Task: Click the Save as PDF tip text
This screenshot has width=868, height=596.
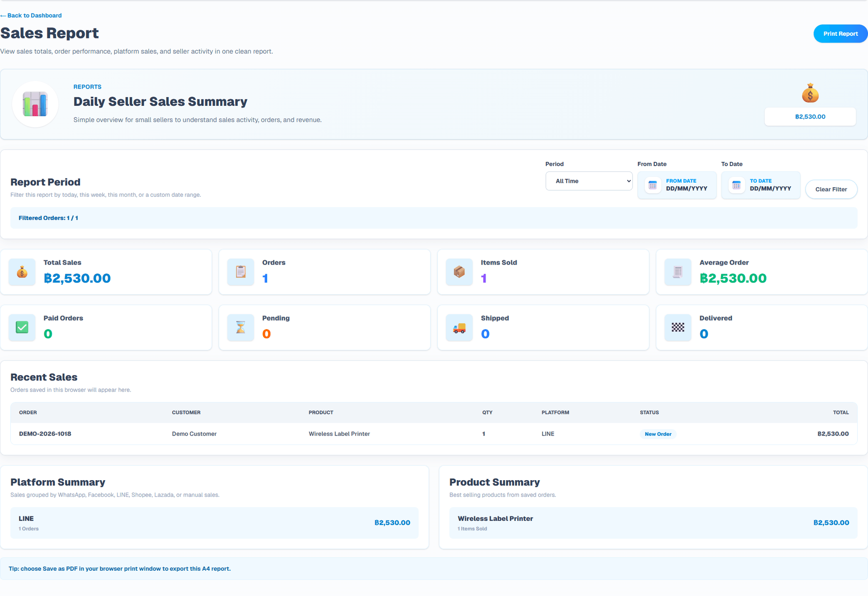Action: [x=120, y=569]
